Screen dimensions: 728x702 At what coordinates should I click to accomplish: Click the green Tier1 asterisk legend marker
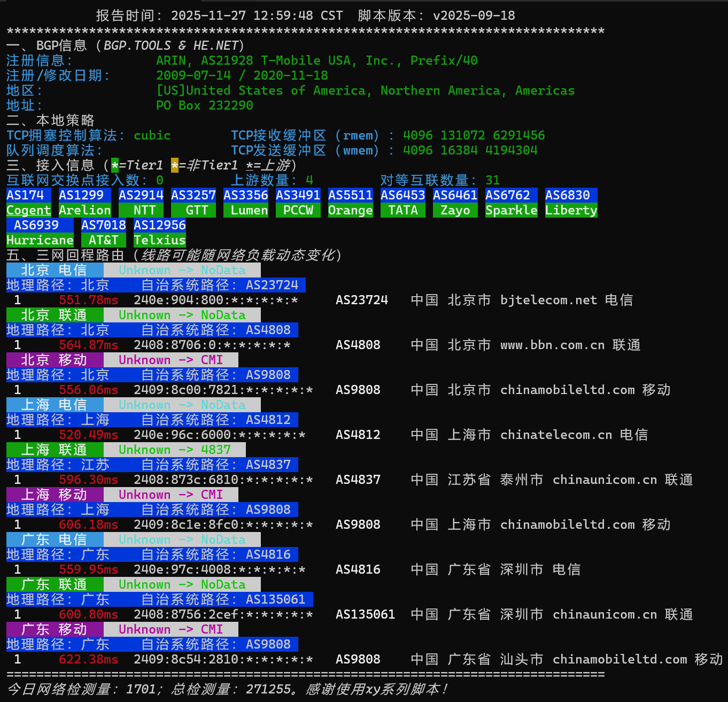pos(115,165)
